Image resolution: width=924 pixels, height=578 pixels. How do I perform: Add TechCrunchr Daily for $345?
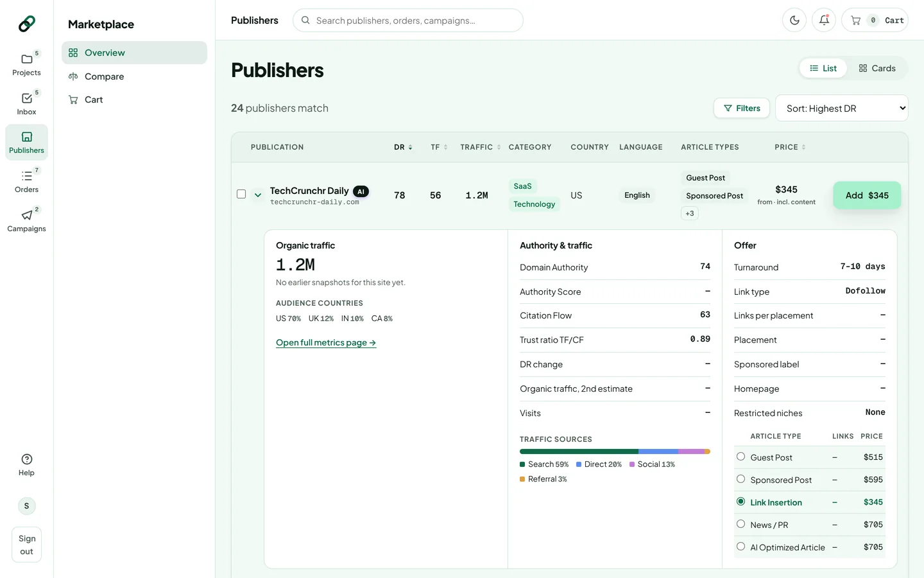click(x=867, y=195)
